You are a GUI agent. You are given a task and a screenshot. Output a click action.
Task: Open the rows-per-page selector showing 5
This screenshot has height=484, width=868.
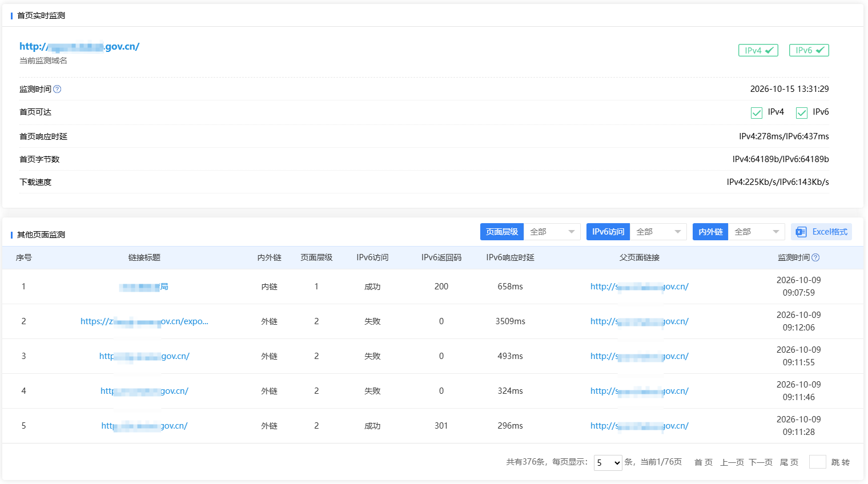click(608, 462)
